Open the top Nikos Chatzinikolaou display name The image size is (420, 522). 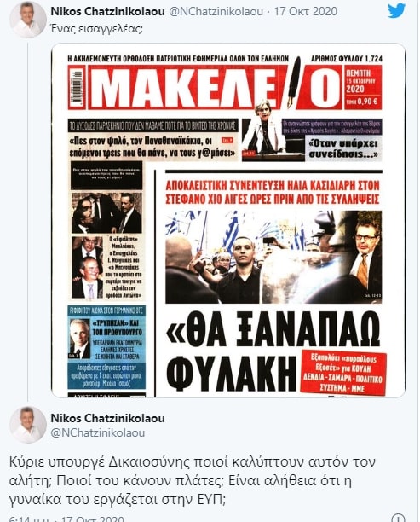click(107, 12)
